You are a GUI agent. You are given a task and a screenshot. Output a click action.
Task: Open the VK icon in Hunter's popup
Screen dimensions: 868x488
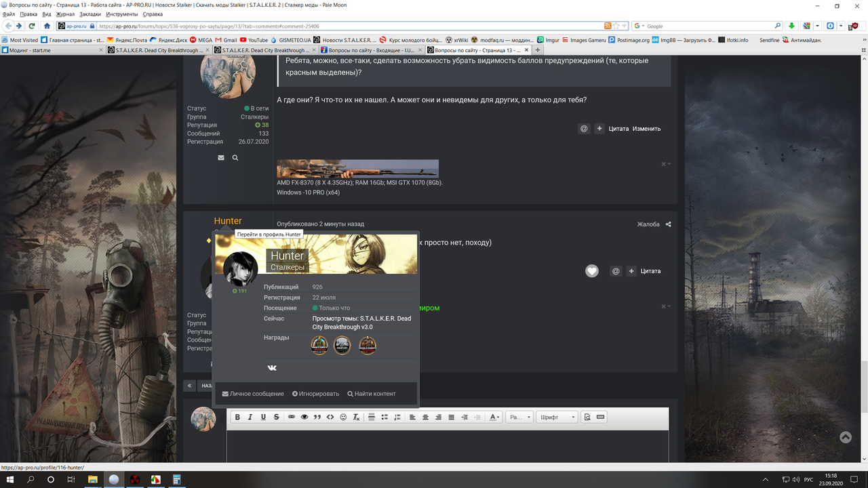(x=272, y=368)
